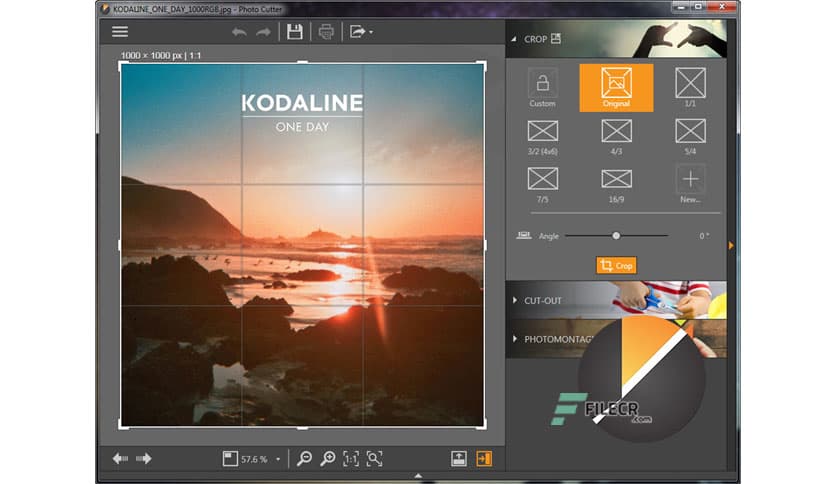Click the upload/import icon in bottom bar
Viewport: 836px width, 484px height.
pos(459,458)
